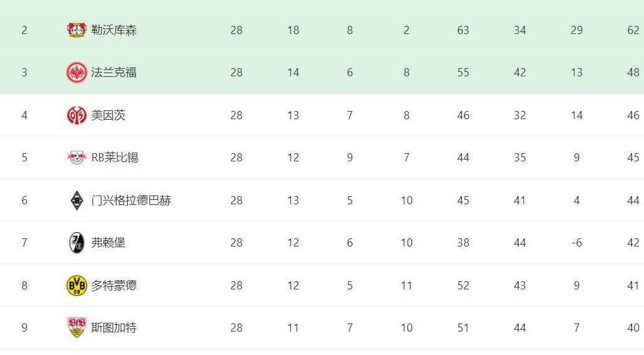Click the Bayer Leverkusen club crest
Screen dimensions: 644x355
pos(76,30)
